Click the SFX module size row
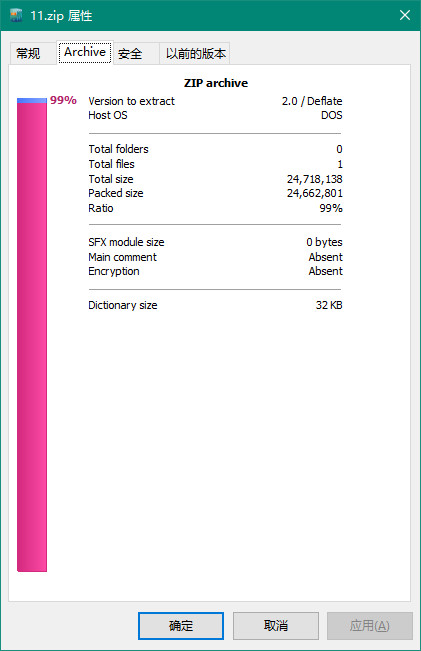Image resolution: width=421 pixels, height=651 pixels. click(x=215, y=242)
